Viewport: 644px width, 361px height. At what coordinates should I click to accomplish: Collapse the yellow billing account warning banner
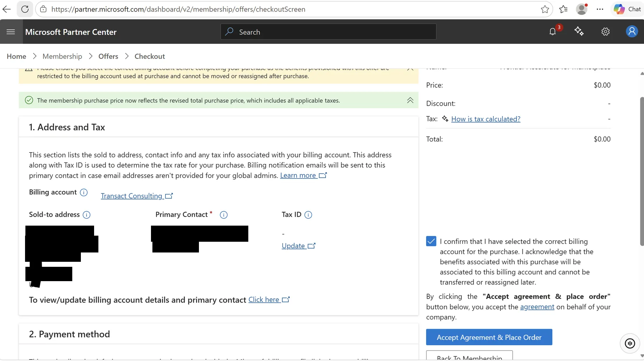410,69
